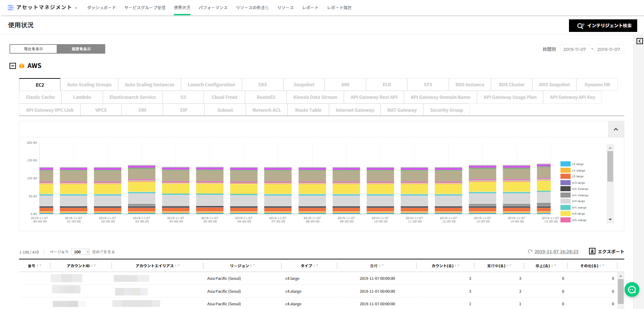Open the rows per page dropdown
Screen dimensions: 644x309
[x=80, y=252]
